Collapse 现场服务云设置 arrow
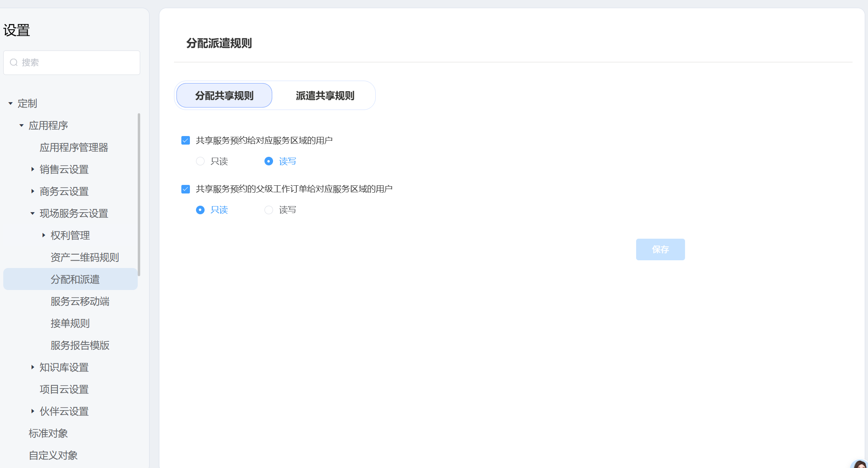Image resolution: width=868 pixels, height=468 pixels. pyautogui.click(x=33, y=213)
